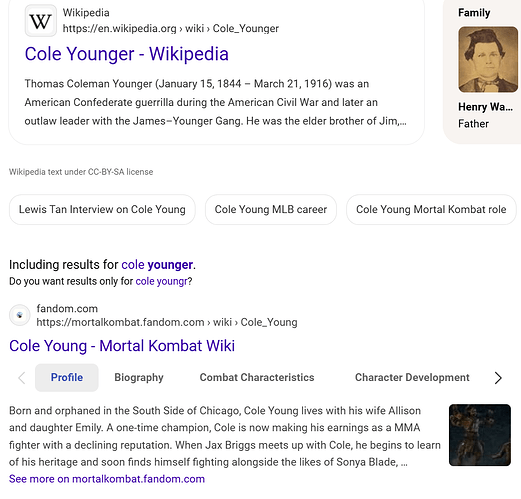
Task: Select the Character Development tab
Action: pos(412,377)
